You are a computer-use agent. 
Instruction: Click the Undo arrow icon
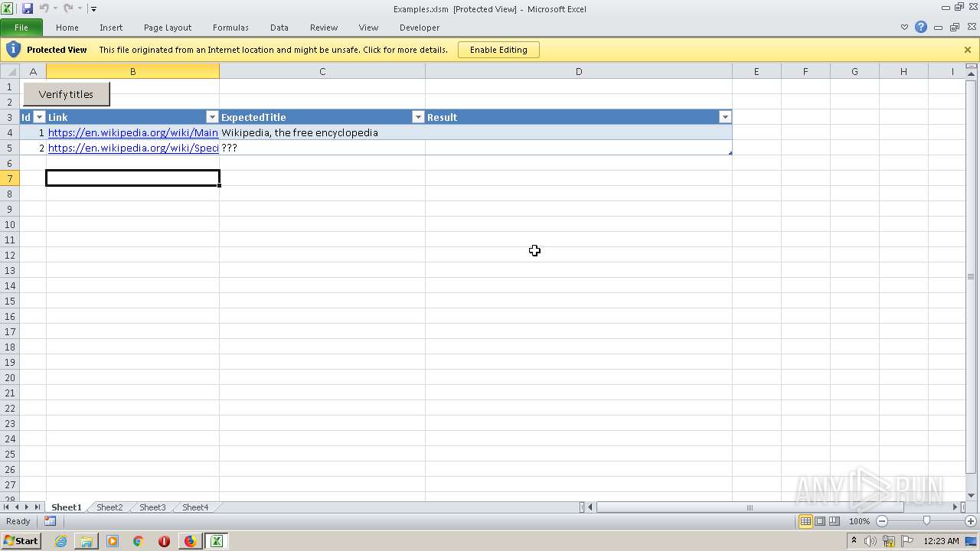click(44, 8)
